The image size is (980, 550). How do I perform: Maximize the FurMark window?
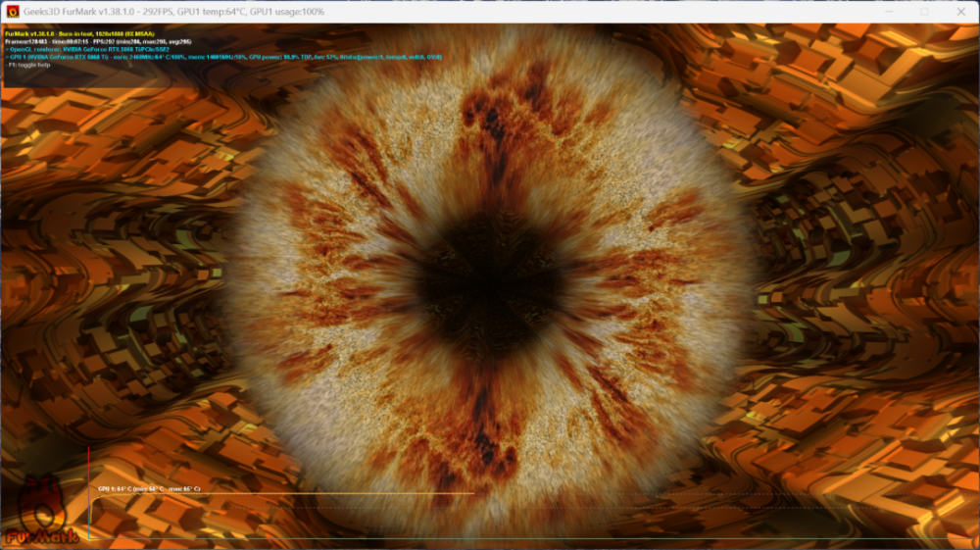924,11
